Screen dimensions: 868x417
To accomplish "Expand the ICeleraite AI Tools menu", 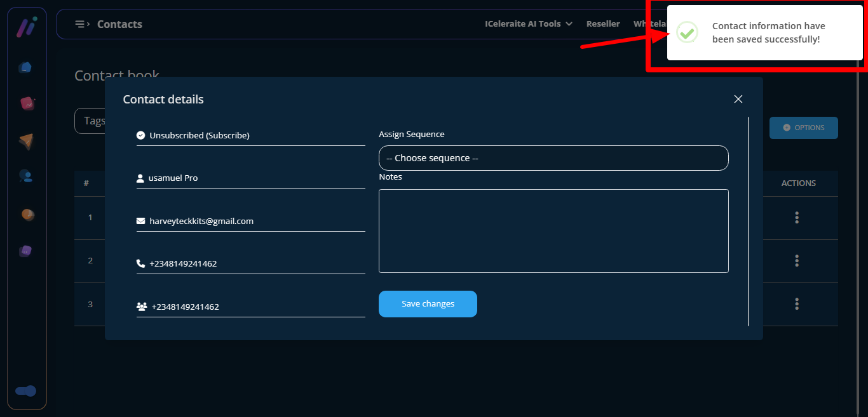I will pos(528,24).
